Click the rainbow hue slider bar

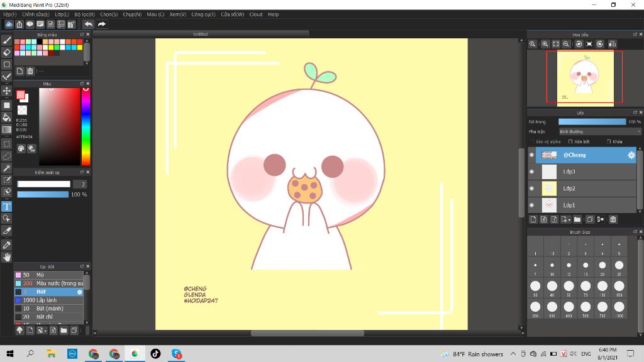click(x=86, y=126)
